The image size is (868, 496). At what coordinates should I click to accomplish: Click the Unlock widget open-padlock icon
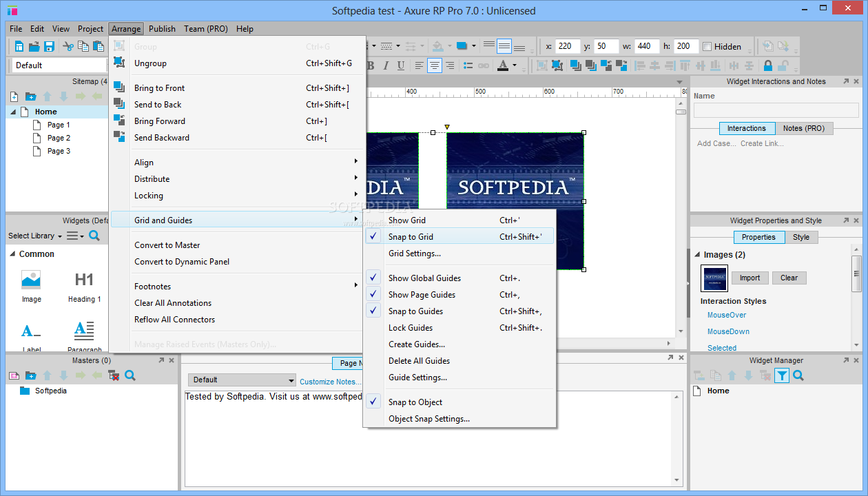pyautogui.click(x=783, y=65)
